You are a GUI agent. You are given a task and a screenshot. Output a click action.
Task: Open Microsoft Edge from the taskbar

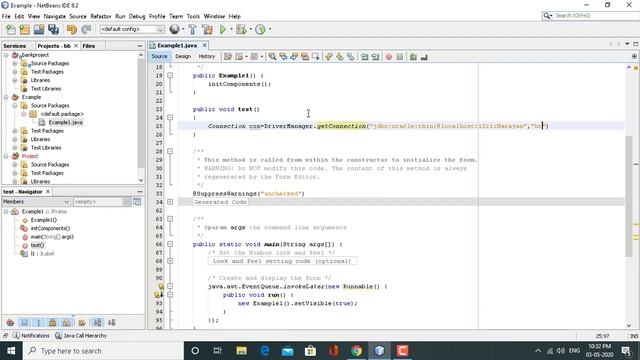point(264,351)
